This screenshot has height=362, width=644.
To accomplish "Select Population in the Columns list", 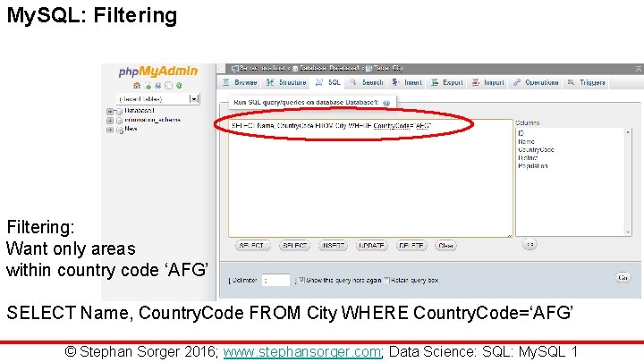I will coord(533,166).
